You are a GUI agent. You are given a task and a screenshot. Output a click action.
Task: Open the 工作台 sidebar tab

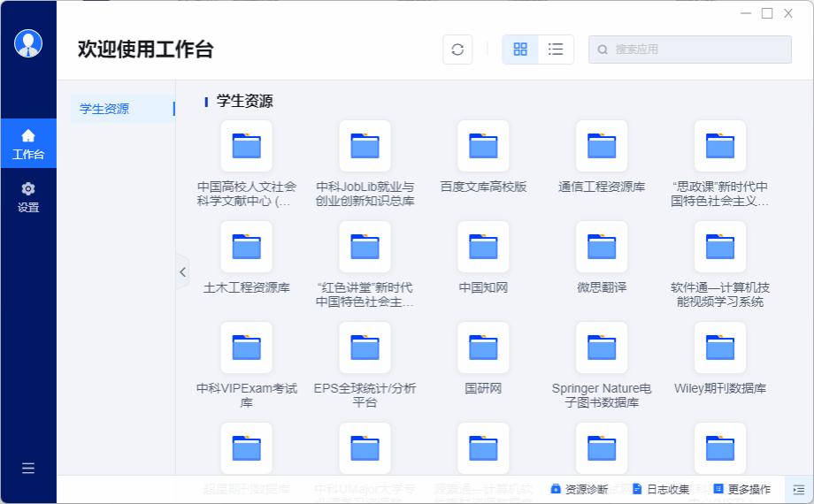[x=28, y=144]
